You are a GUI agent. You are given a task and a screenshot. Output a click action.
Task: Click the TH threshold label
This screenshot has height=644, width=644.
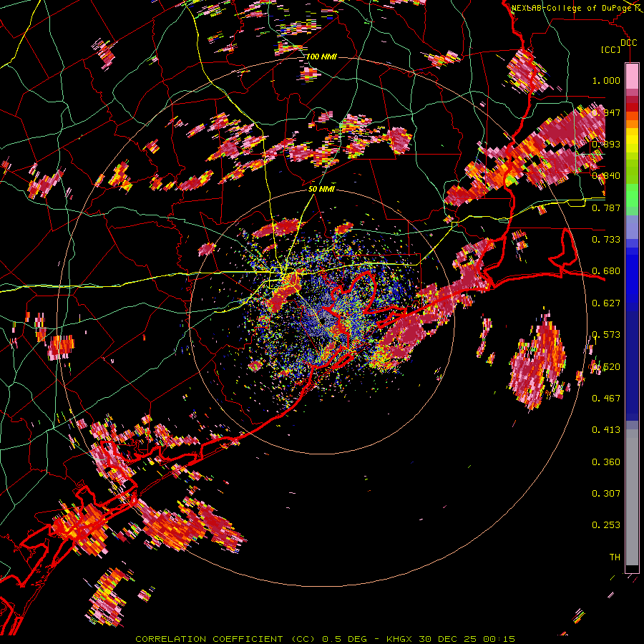click(615, 557)
